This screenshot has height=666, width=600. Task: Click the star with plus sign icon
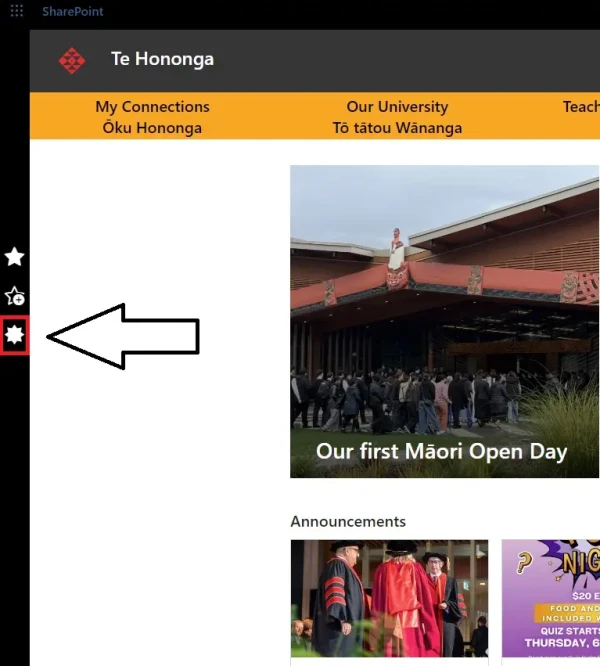[15, 296]
